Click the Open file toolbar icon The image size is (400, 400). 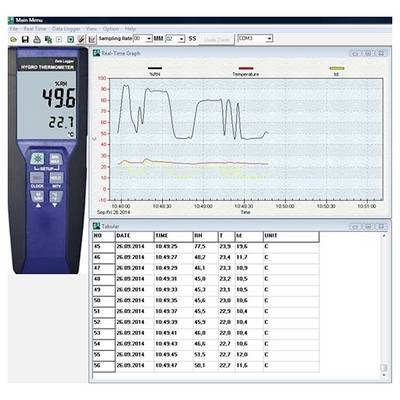(14, 39)
